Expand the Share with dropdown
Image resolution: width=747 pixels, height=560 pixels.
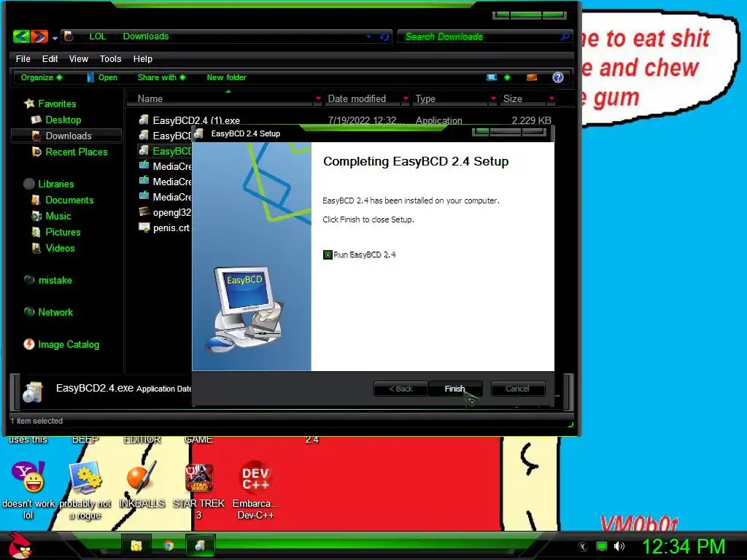coord(161,77)
